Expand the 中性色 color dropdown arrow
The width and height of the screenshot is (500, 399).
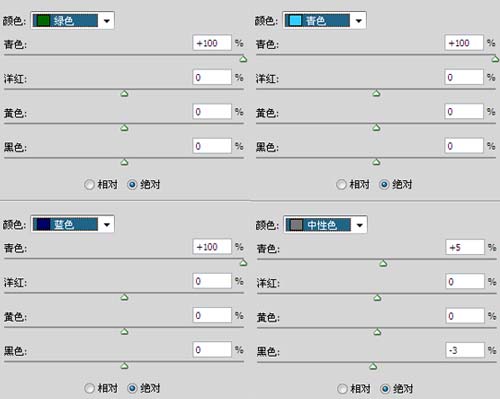(360, 225)
